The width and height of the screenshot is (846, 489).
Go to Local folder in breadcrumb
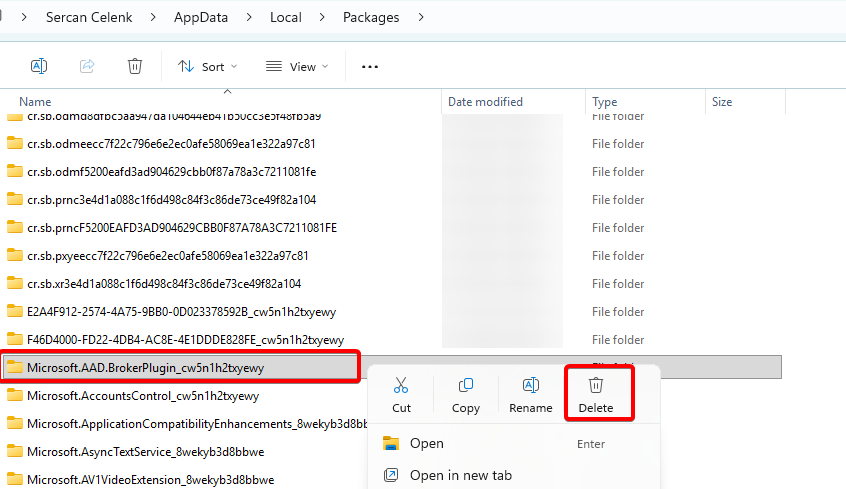click(286, 17)
